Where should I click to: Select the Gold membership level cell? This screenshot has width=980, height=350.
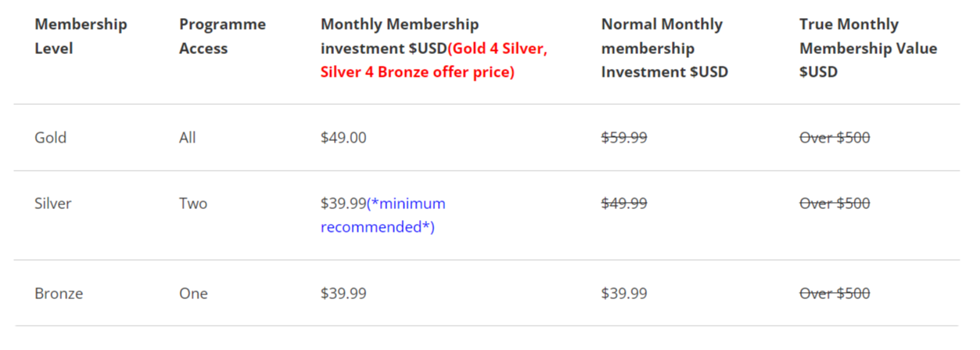[51, 138]
